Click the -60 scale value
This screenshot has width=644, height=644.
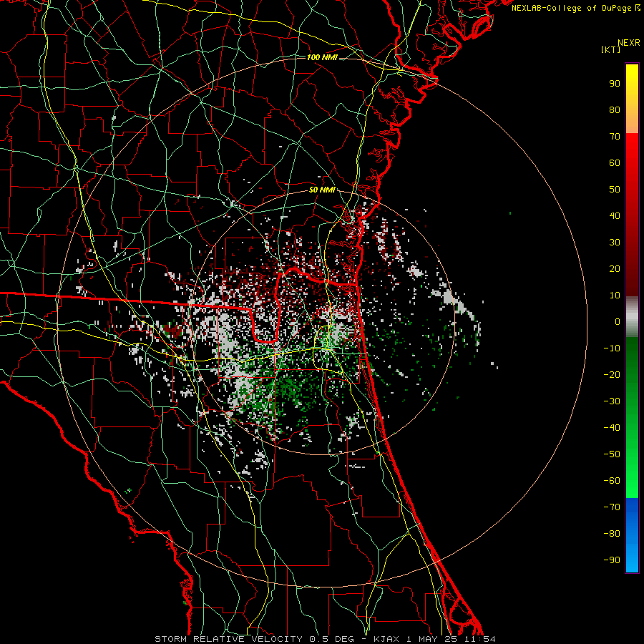point(612,481)
